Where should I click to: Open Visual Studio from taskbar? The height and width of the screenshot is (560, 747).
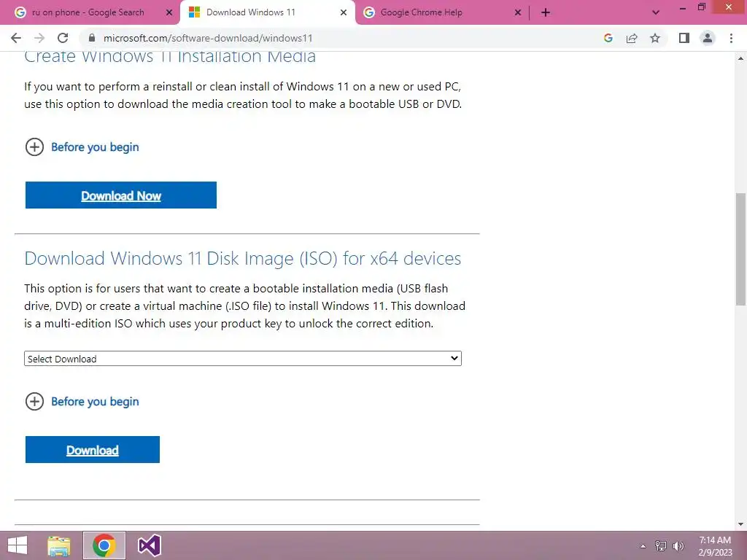click(150, 545)
